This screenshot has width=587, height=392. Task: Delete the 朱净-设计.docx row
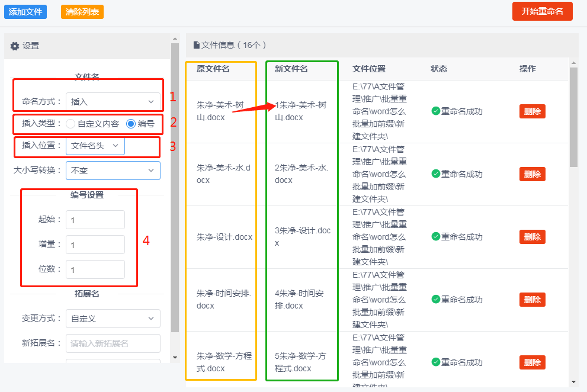click(x=532, y=237)
